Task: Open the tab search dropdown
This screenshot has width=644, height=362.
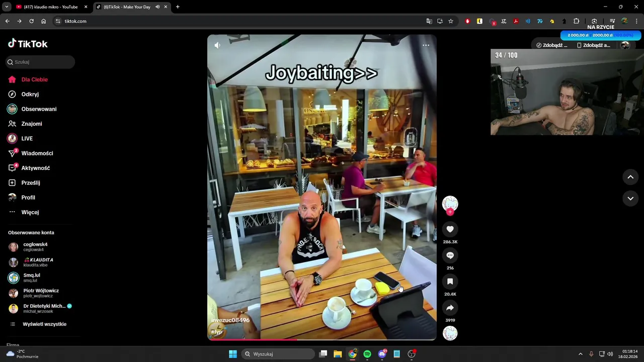Action: (x=7, y=7)
